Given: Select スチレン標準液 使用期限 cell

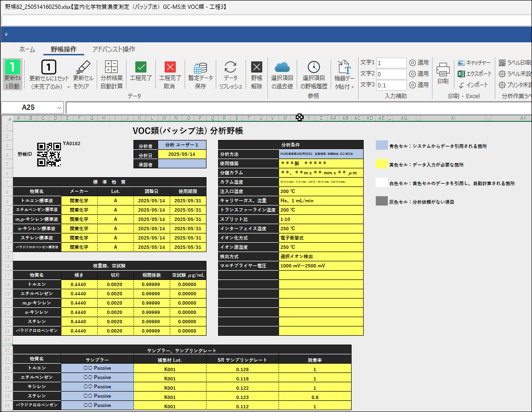Looking at the screenshot, I should click(187, 238).
